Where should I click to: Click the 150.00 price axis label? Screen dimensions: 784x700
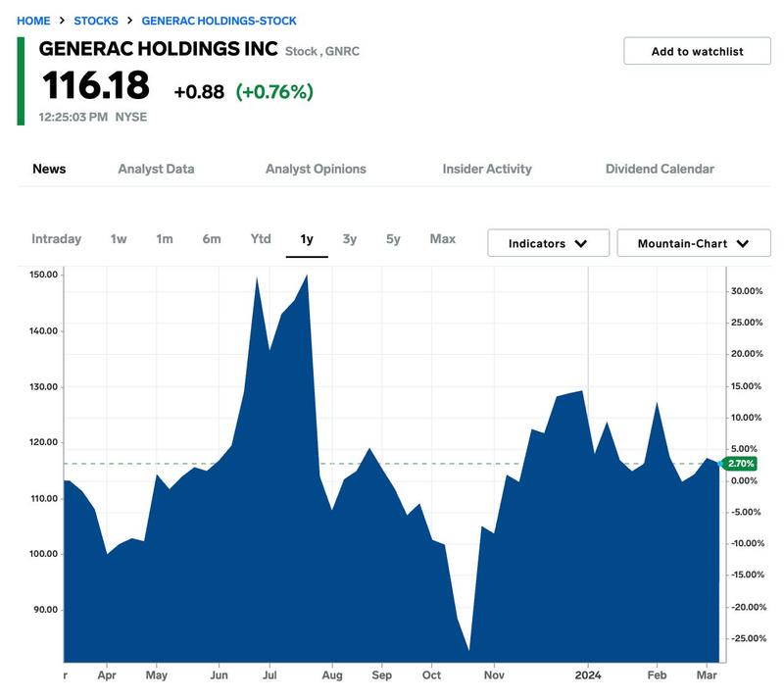pyautogui.click(x=43, y=275)
